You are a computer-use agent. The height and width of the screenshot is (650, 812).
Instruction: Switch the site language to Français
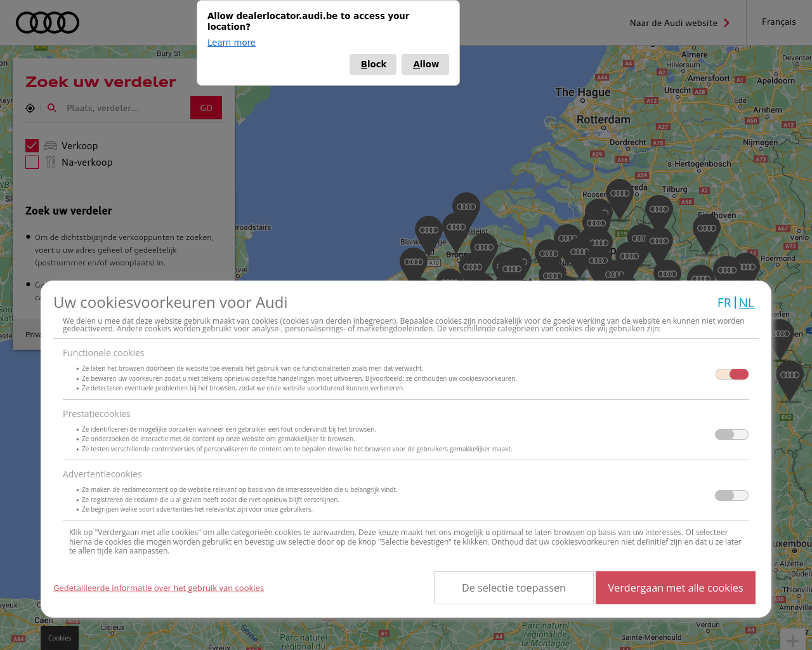click(779, 22)
